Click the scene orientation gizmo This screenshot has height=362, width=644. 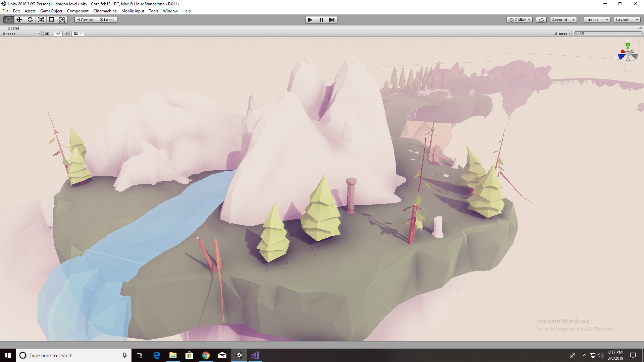[628, 54]
